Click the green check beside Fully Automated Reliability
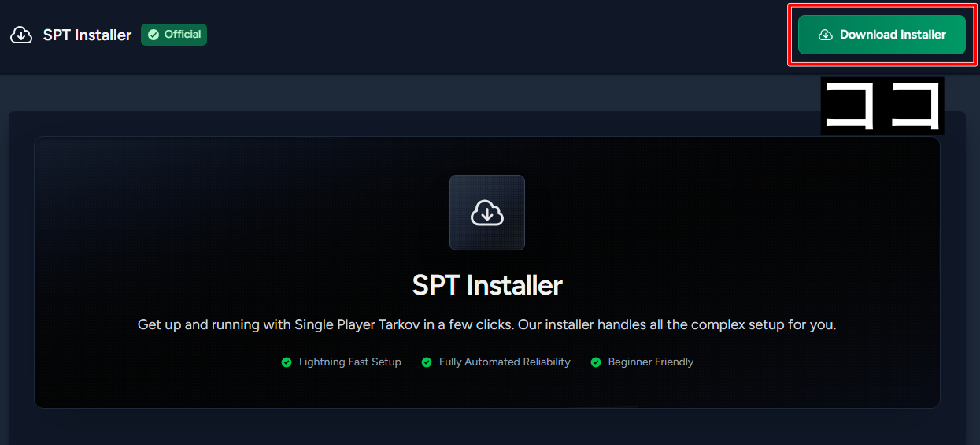This screenshot has height=445, width=980. click(x=427, y=362)
